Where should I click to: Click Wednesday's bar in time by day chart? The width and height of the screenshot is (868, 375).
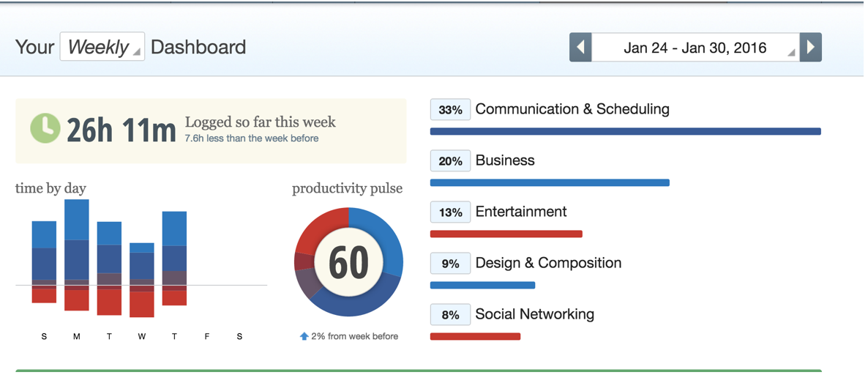click(142, 280)
